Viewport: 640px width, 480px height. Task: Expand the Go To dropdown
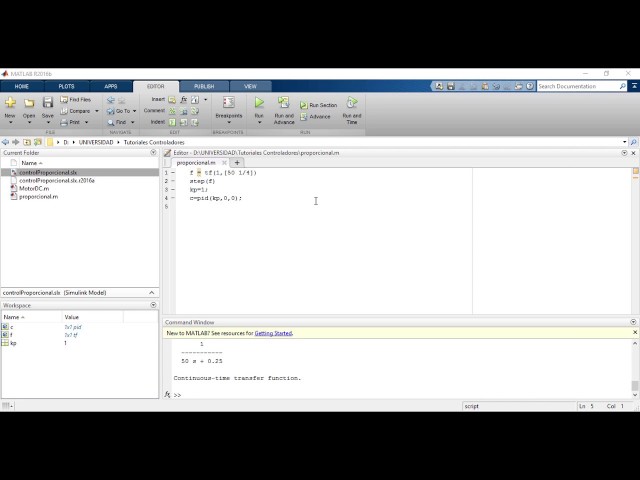pyautogui.click(x=135, y=111)
